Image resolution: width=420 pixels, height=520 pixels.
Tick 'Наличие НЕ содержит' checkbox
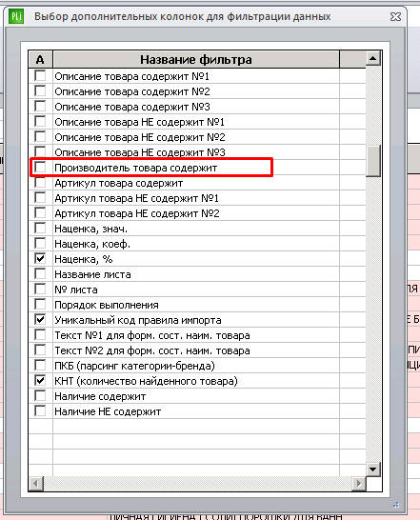(40, 410)
